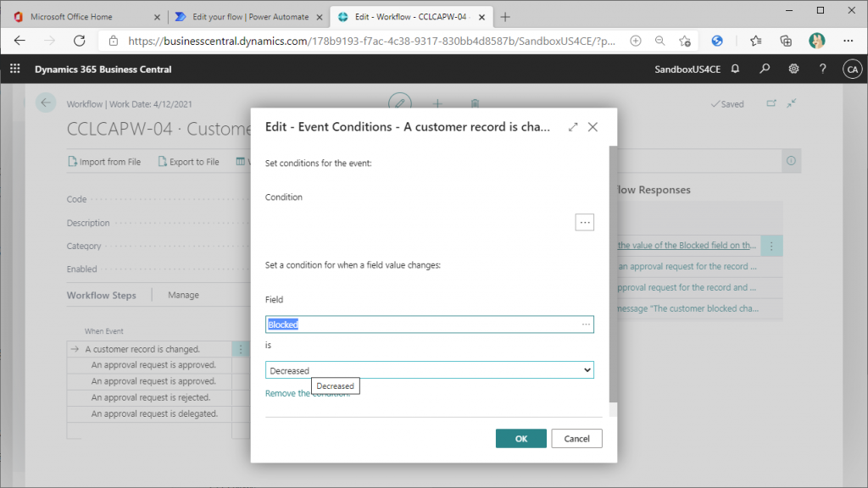Select 'An approval request is rejected.' row
The height and width of the screenshot is (488, 868).
tap(151, 397)
